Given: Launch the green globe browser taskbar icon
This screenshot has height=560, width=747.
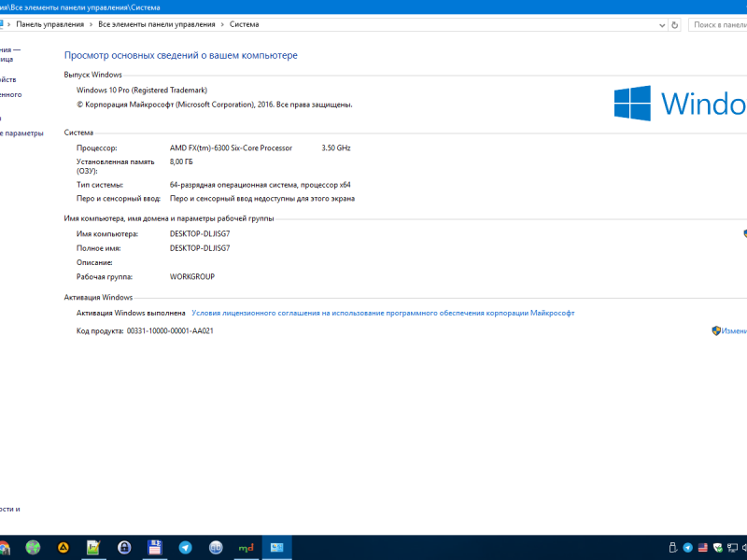Looking at the screenshot, I should click(33, 548).
